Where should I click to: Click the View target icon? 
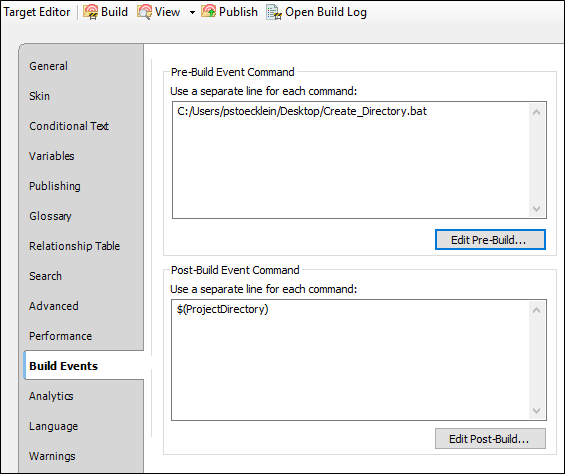point(144,12)
